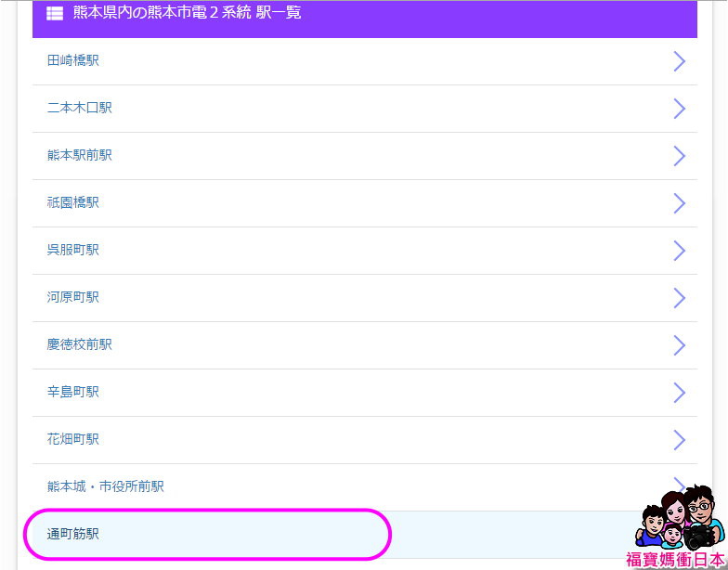The height and width of the screenshot is (570, 728).
Task: Open the 田崎橋駅 station link
Action: pos(364,61)
